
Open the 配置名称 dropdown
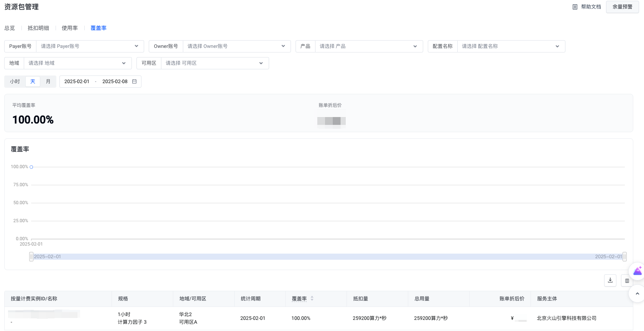click(511, 46)
